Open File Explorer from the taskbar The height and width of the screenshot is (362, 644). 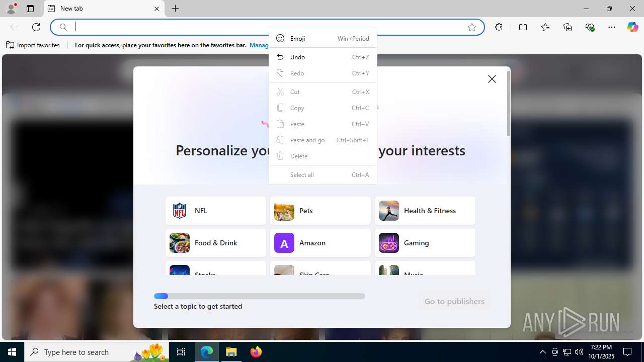tap(231, 352)
